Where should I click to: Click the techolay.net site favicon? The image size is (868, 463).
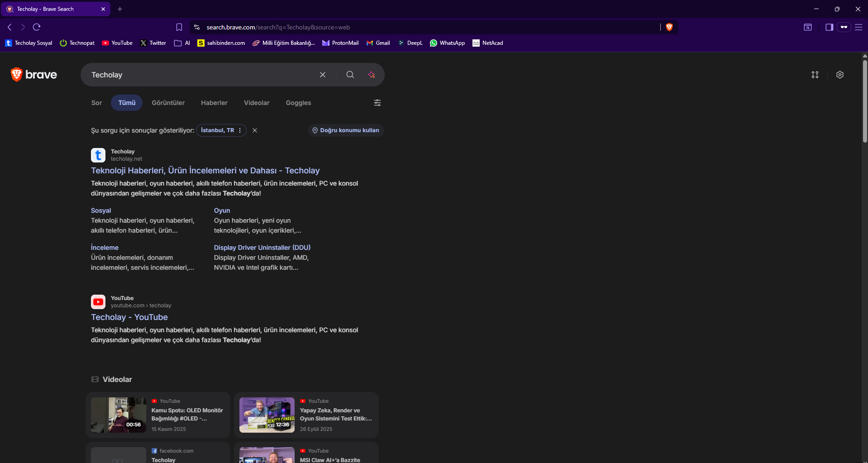point(98,155)
